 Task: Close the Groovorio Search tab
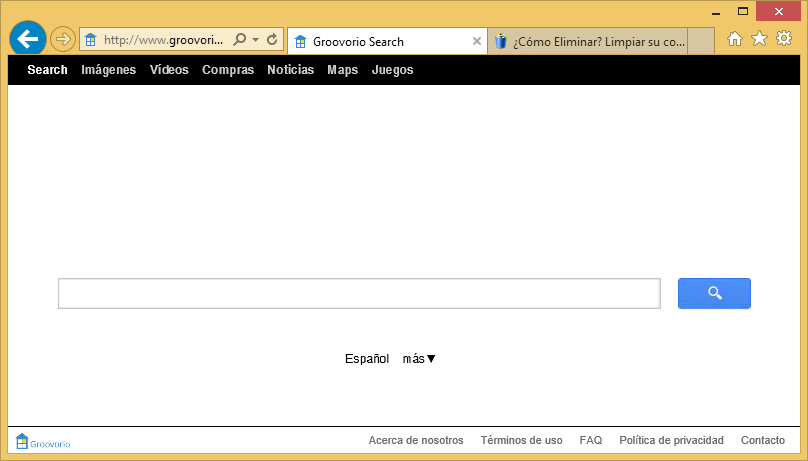tap(477, 41)
